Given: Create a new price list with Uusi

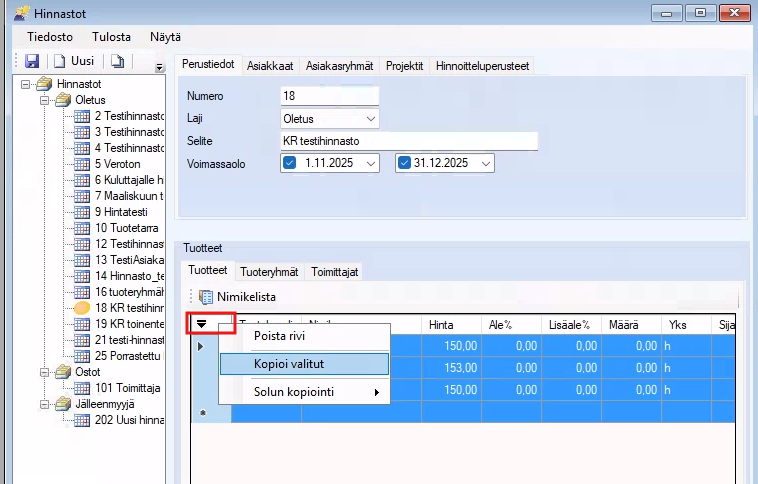Looking at the screenshot, I should tap(74, 62).
